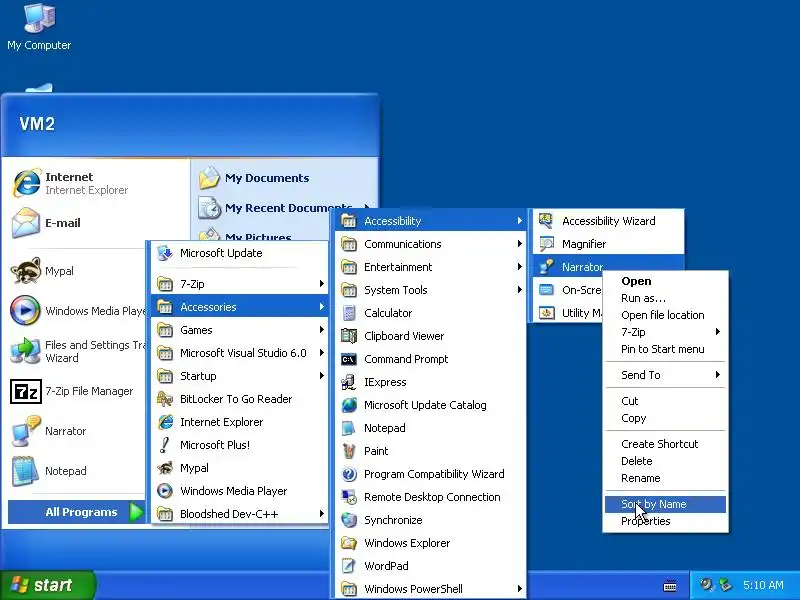800x600 pixels.
Task: Click the Remote Desktop Connection icon
Action: 349,497
